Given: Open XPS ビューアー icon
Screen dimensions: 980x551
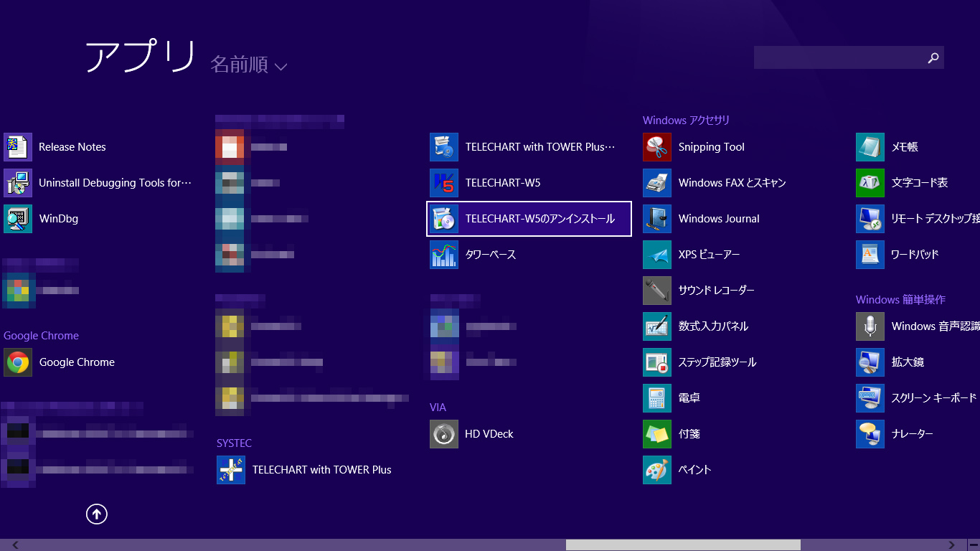Looking at the screenshot, I should [x=657, y=255].
